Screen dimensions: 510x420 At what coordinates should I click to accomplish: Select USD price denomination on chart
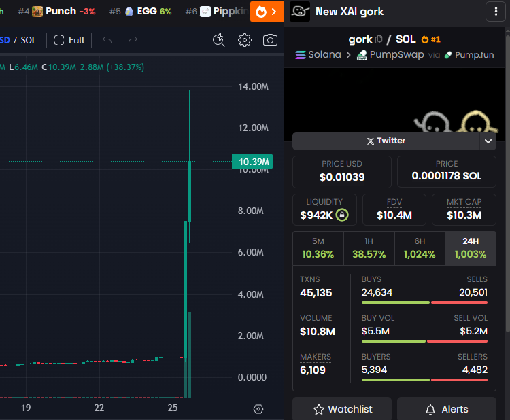pyautogui.click(x=5, y=40)
